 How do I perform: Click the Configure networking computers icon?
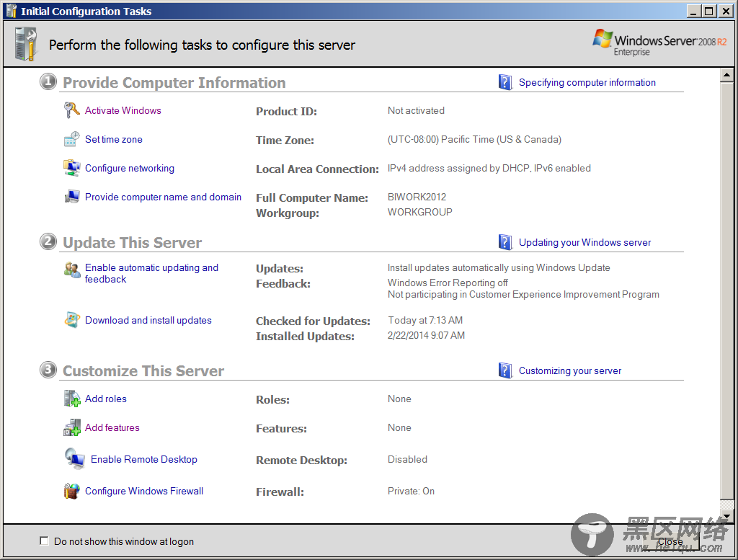71,168
